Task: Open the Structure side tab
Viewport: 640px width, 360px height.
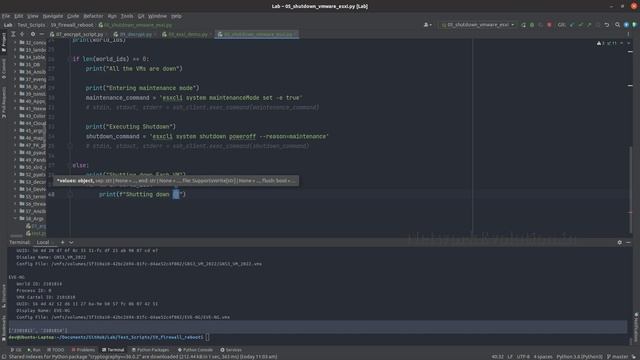Action: point(4,296)
